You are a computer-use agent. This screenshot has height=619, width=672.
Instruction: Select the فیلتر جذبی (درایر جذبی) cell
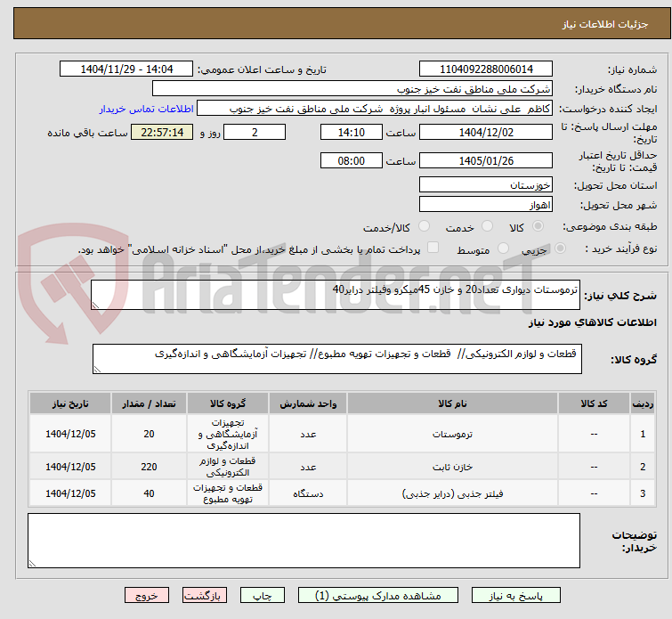click(452, 493)
